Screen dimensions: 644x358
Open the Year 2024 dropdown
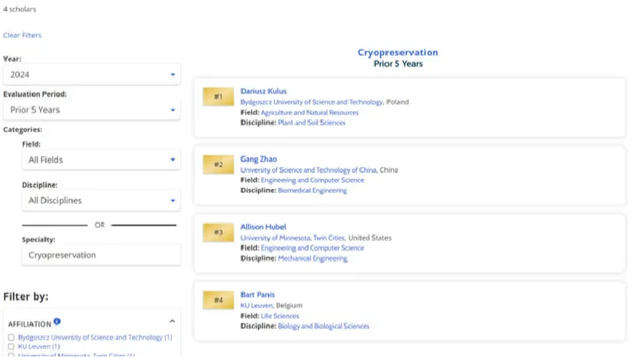coord(91,74)
